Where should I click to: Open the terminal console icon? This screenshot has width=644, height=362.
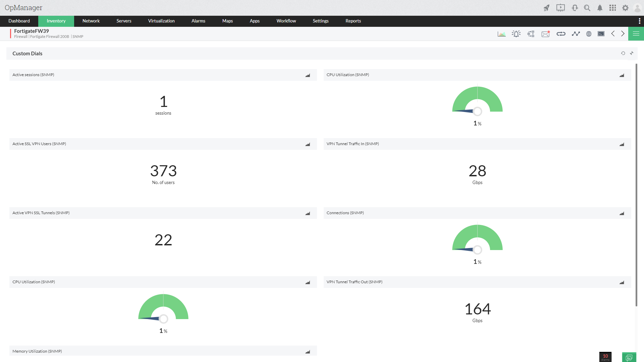coord(601,34)
